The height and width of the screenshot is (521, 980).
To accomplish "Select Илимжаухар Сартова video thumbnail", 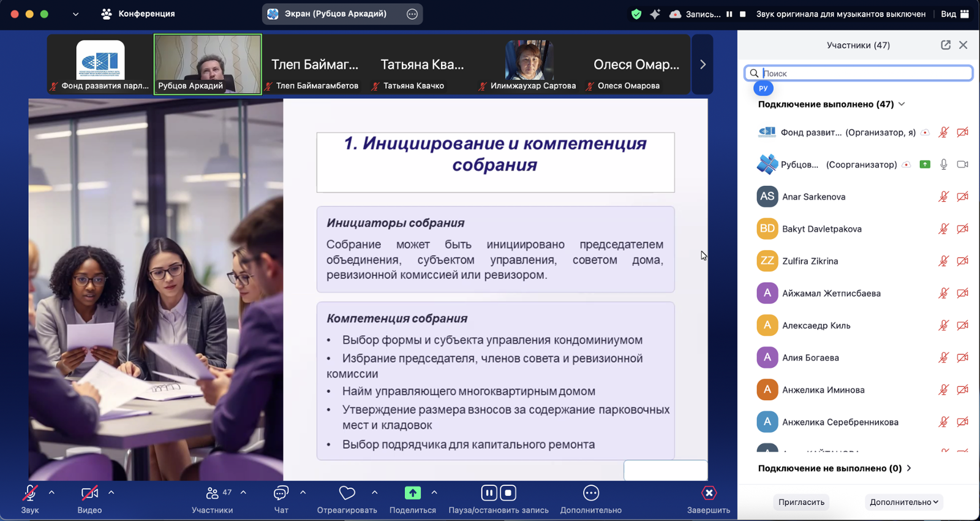I will tap(529, 64).
